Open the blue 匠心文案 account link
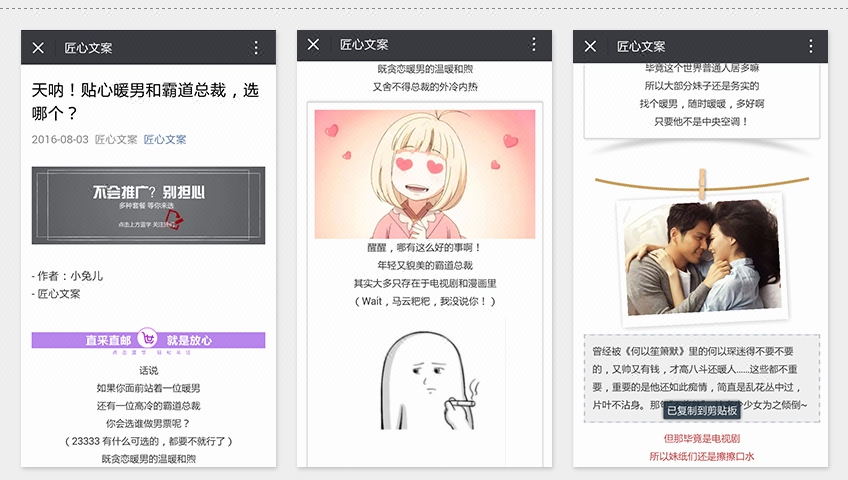848x480 pixels. coord(165,140)
